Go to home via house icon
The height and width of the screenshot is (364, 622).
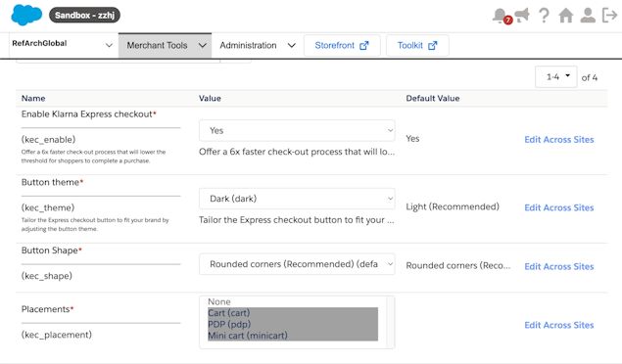pos(565,16)
